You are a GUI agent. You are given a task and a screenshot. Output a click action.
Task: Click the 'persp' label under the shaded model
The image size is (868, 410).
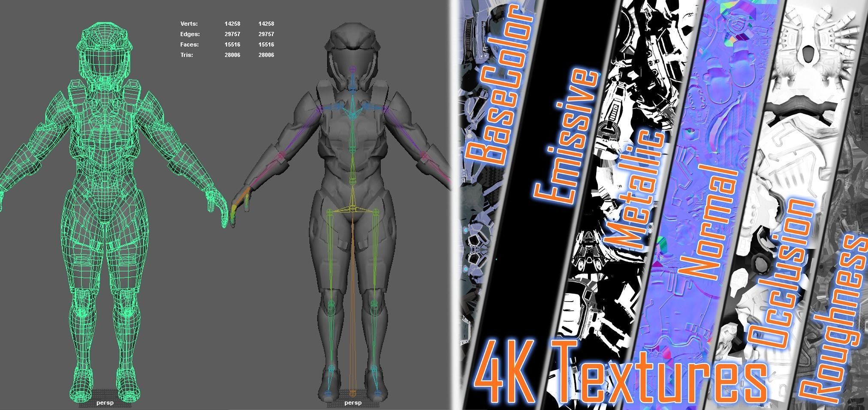tap(353, 403)
